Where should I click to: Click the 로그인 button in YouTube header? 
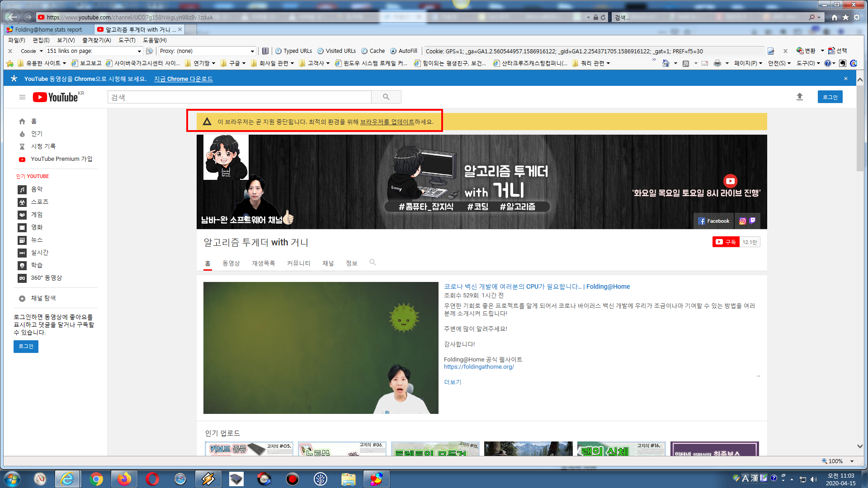coord(830,97)
